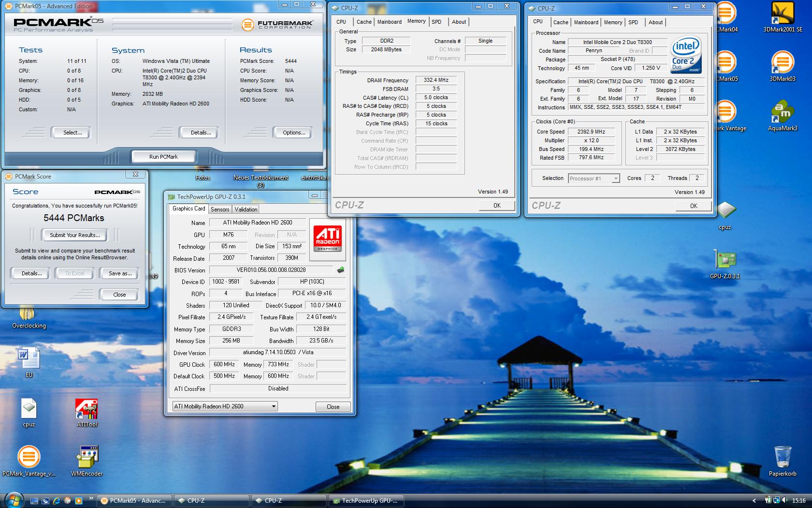This screenshot has height=508, width=812.
Task: Open Mainboard tab in the memory CPU-Z window
Action: [x=390, y=22]
